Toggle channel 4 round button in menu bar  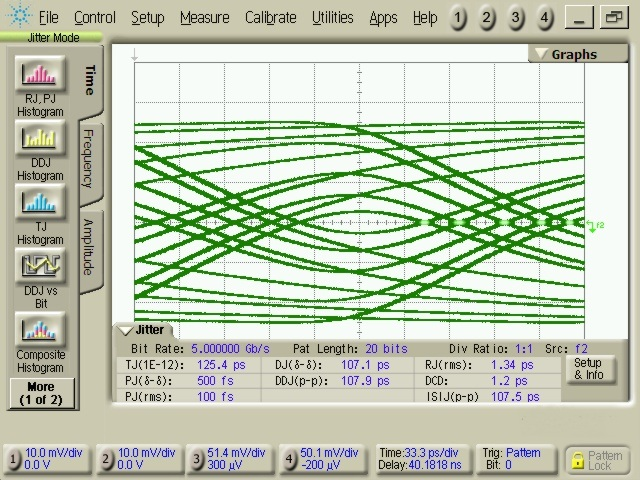click(544, 18)
